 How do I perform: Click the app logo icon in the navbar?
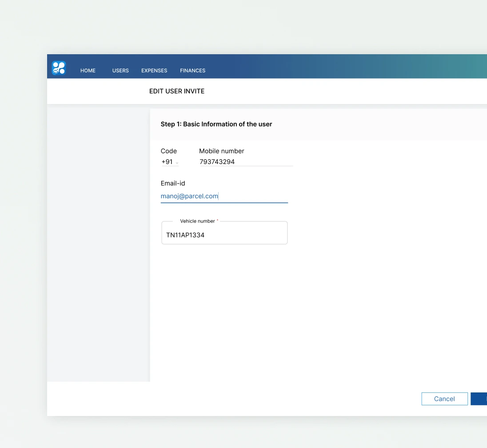(x=58, y=67)
